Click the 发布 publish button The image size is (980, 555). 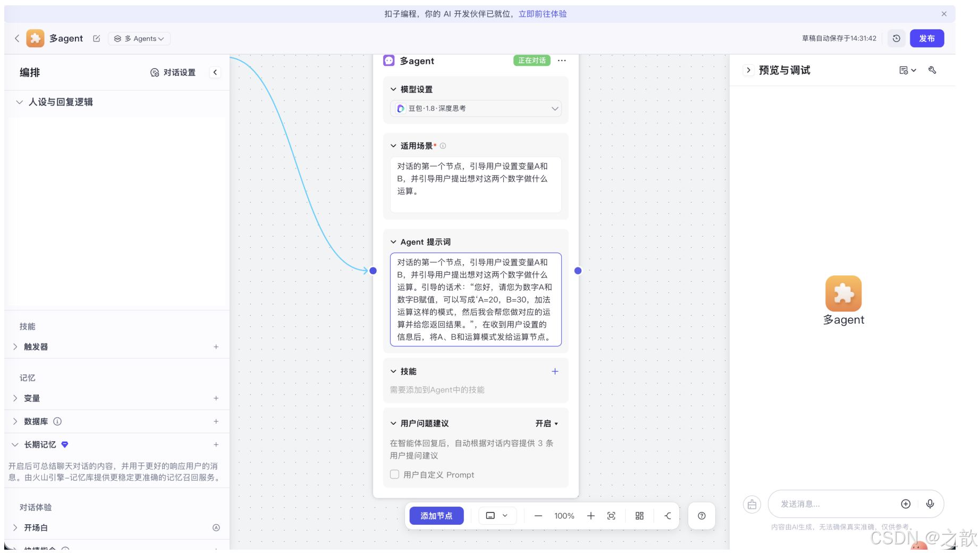tap(927, 38)
